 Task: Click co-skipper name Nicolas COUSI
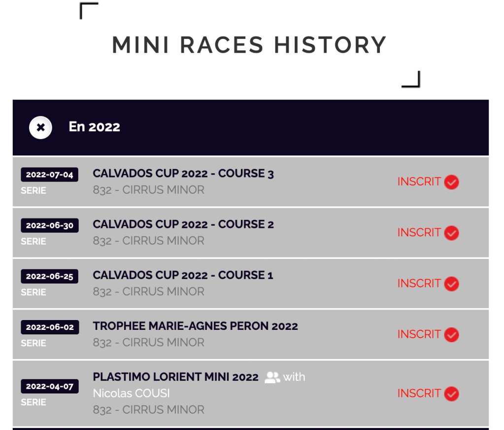point(131,394)
